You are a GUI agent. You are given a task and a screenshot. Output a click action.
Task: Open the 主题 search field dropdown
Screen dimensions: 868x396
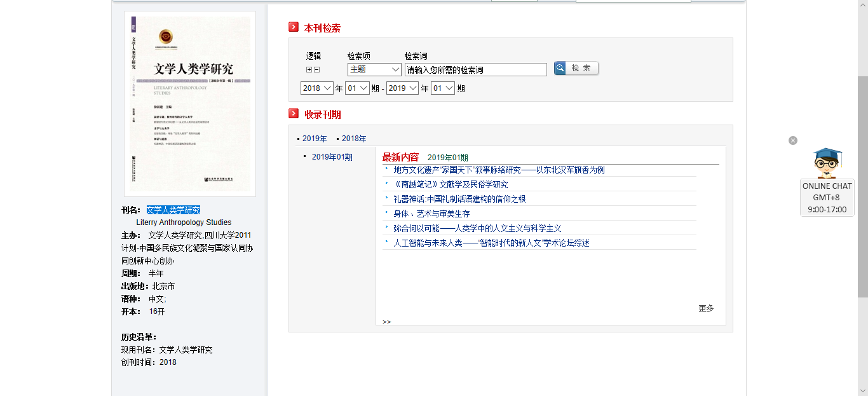[x=374, y=69]
